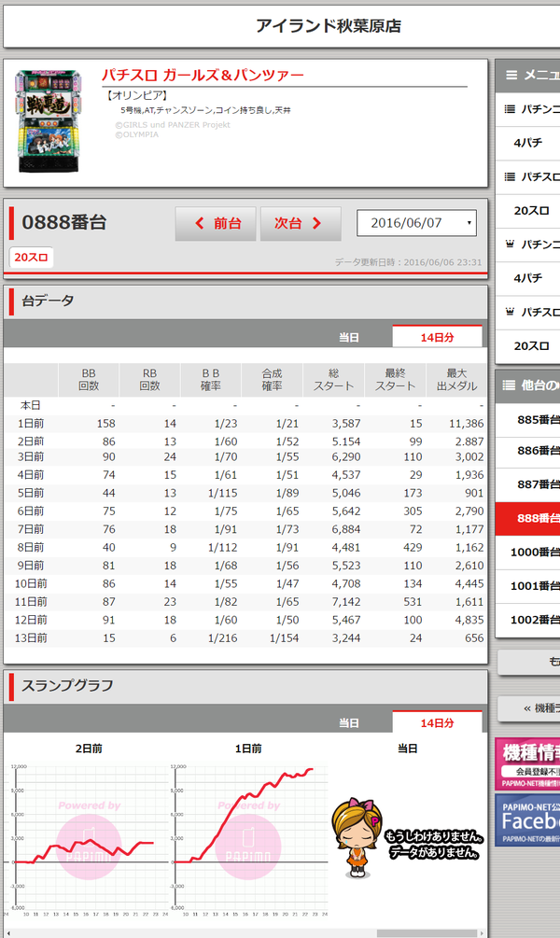Click the 総スタート column header

(333, 380)
